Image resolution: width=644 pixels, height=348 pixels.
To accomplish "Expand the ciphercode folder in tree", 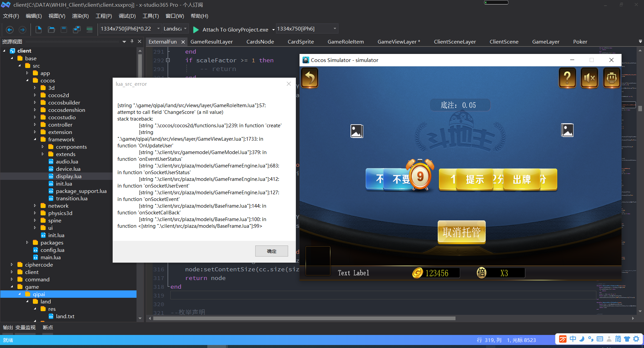I will pos(12,265).
